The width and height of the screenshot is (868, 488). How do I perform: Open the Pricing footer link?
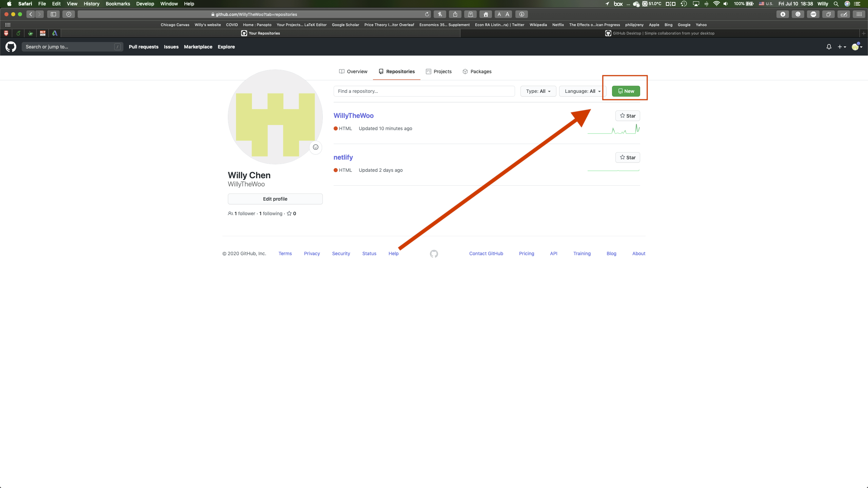527,253
